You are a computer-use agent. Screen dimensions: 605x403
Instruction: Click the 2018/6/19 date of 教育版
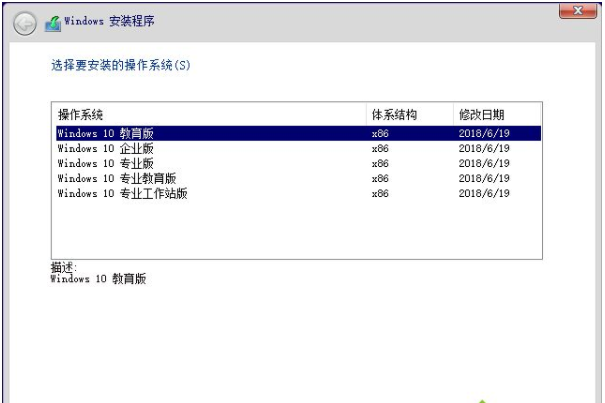pos(484,133)
